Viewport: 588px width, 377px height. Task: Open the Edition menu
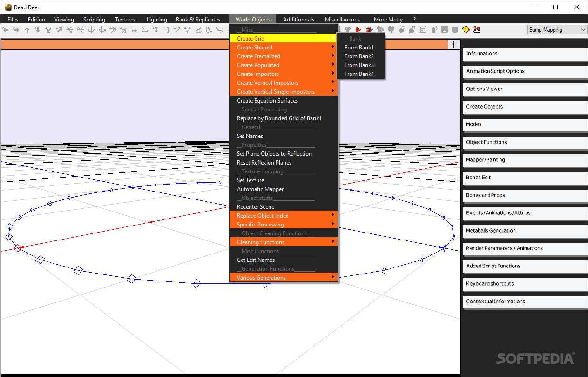tap(36, 20)
